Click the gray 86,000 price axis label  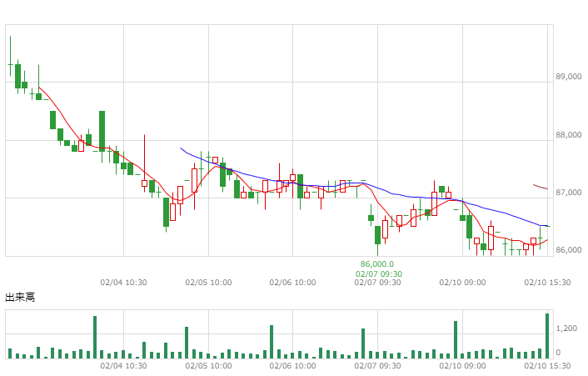(569, 250)
